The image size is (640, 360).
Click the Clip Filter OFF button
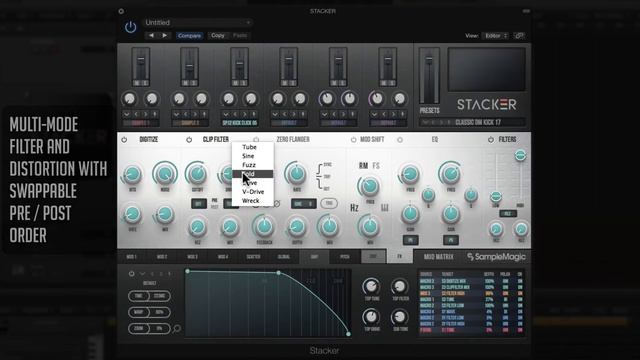(x=199, y=203)
